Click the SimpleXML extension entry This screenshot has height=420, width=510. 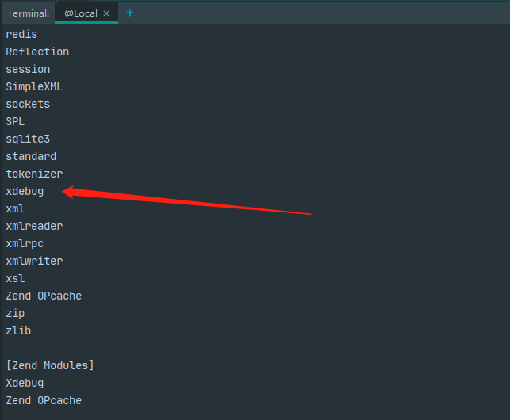point(34,86)
